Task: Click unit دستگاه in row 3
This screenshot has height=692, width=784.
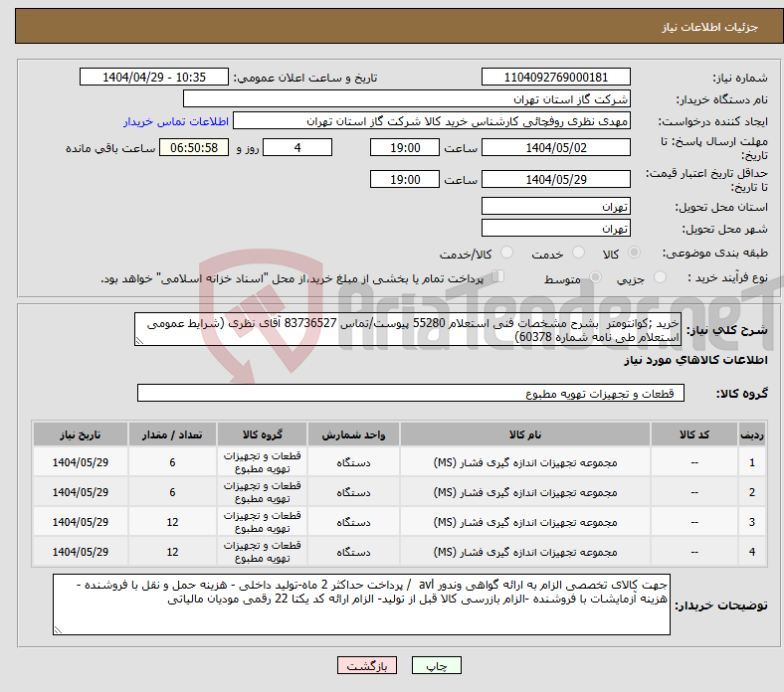Action: (353, 522)
